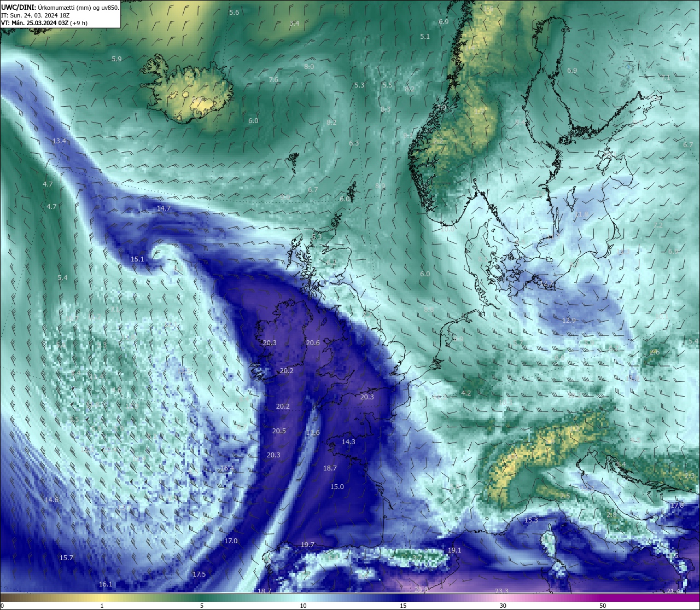
Task: Click the legend tick label 10
Action: (303, 606)
